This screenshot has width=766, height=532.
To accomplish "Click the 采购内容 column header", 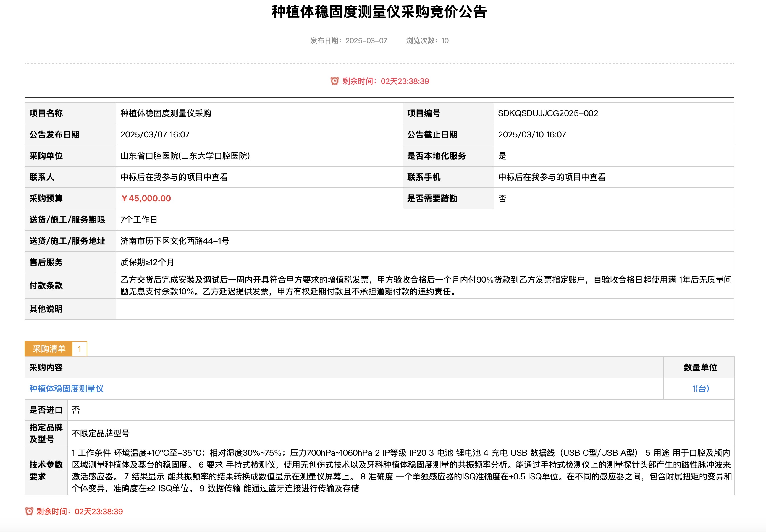I will tap(46, 367).
